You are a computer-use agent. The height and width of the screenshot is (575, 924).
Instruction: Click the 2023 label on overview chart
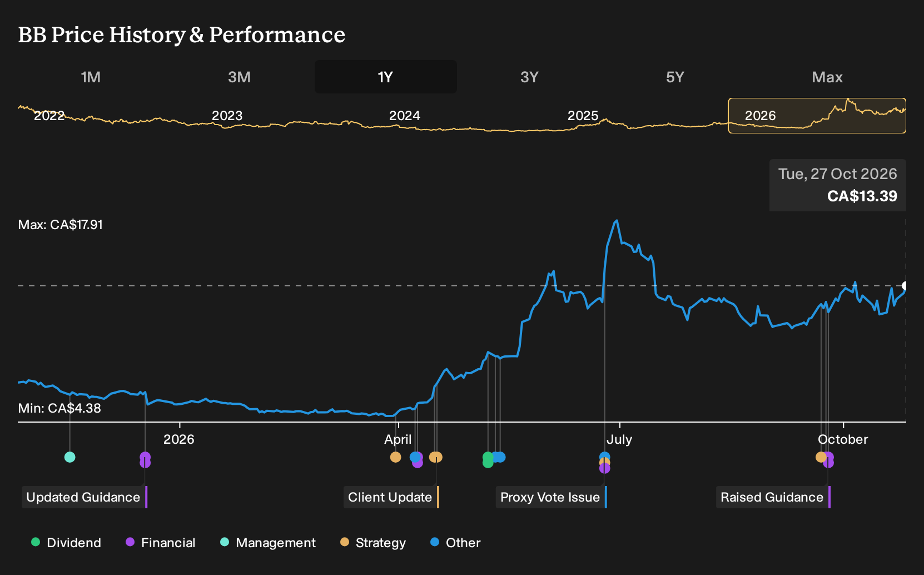[x=227, y=116]
